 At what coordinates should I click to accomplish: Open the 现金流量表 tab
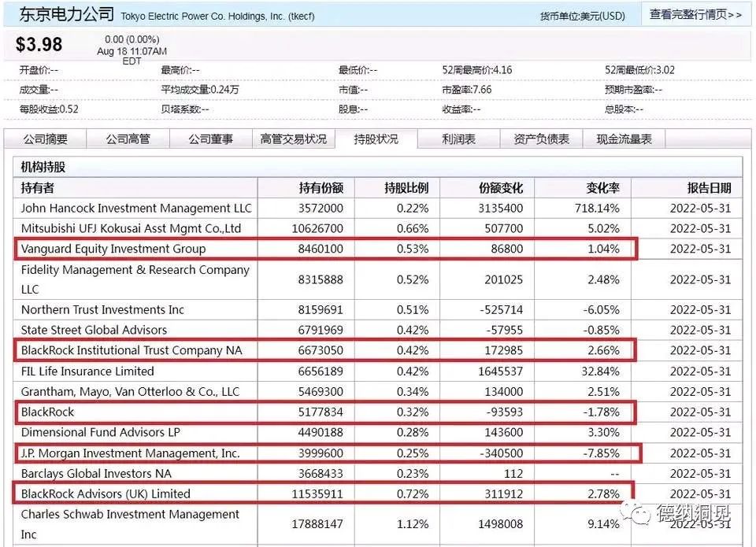point(624,139)
